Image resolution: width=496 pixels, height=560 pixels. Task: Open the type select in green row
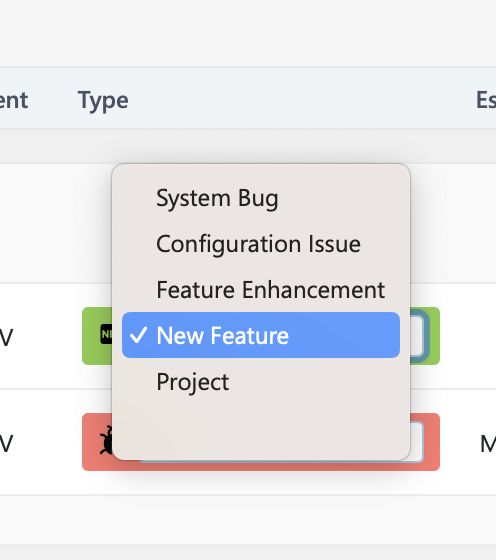[x=416, y=336]
